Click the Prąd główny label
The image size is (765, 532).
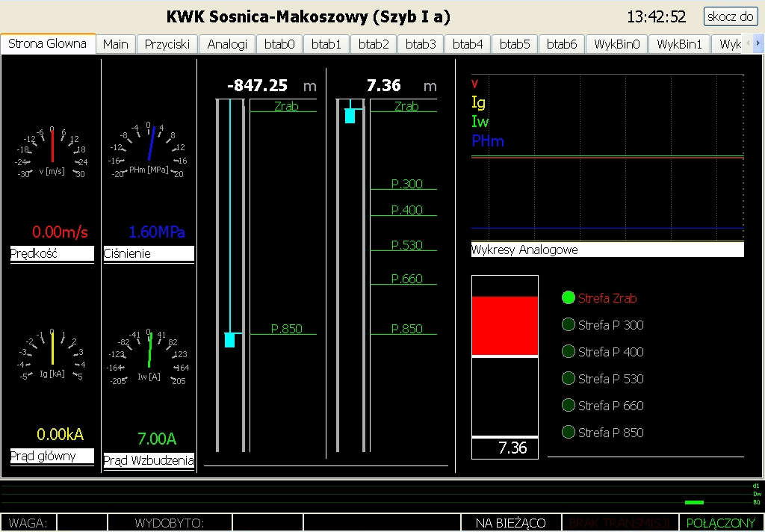(x=52, y=456)
